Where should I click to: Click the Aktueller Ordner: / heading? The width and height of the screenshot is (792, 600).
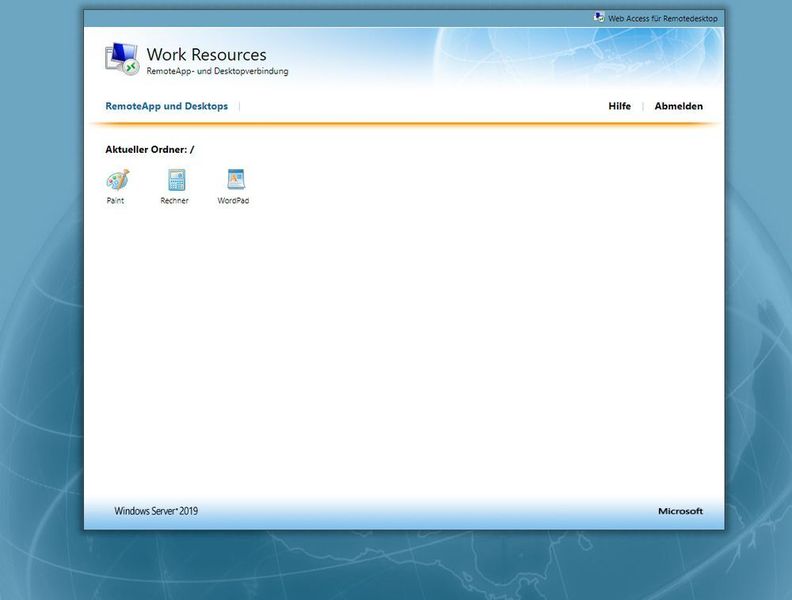pos(150,149)
